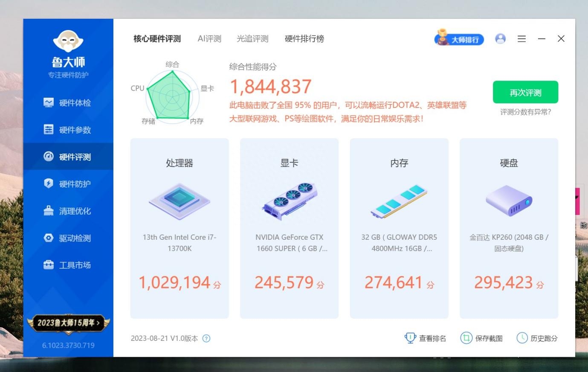Open 硬件防护 in the sidebar
This screenshot has width=588, height=372.
tap(68, 184)
